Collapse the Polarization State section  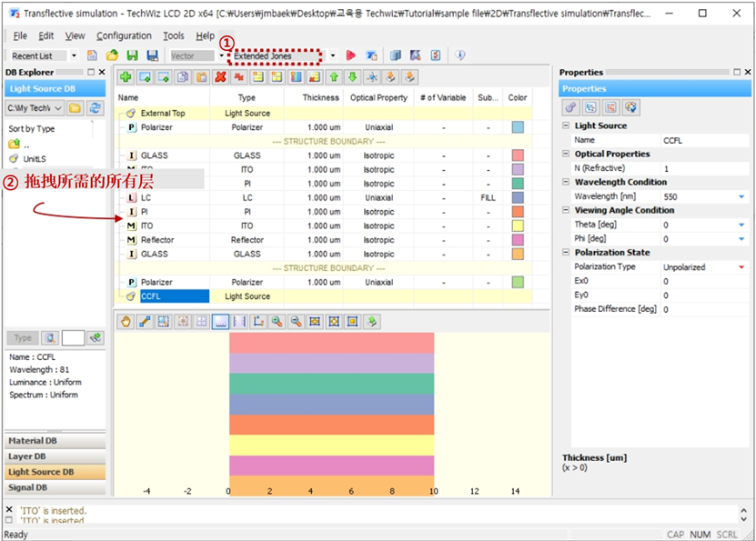[x=566, y=253]
